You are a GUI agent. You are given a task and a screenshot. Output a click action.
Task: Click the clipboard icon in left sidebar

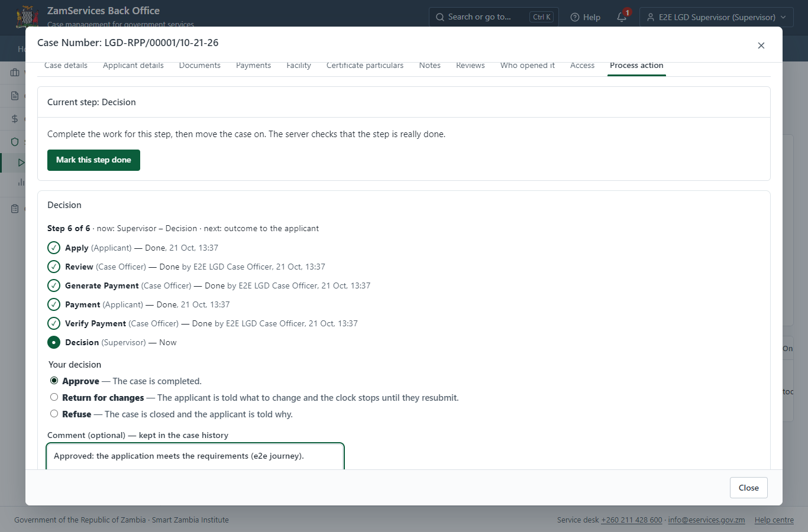(15, 209)
